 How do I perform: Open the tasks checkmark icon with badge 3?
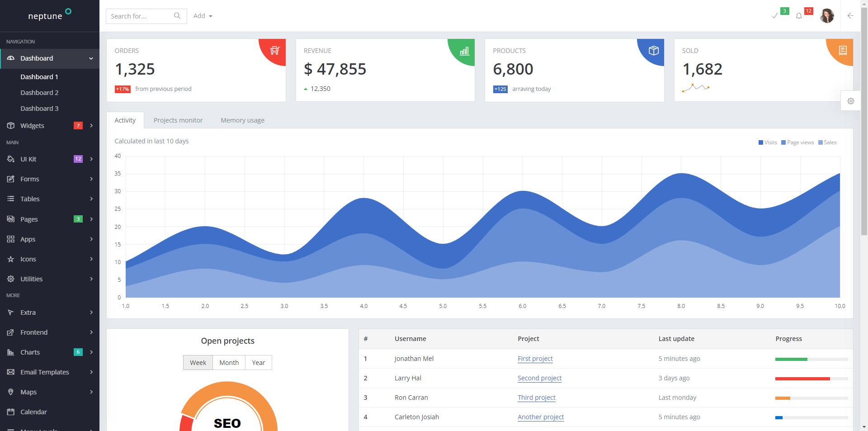coord(775,16)
